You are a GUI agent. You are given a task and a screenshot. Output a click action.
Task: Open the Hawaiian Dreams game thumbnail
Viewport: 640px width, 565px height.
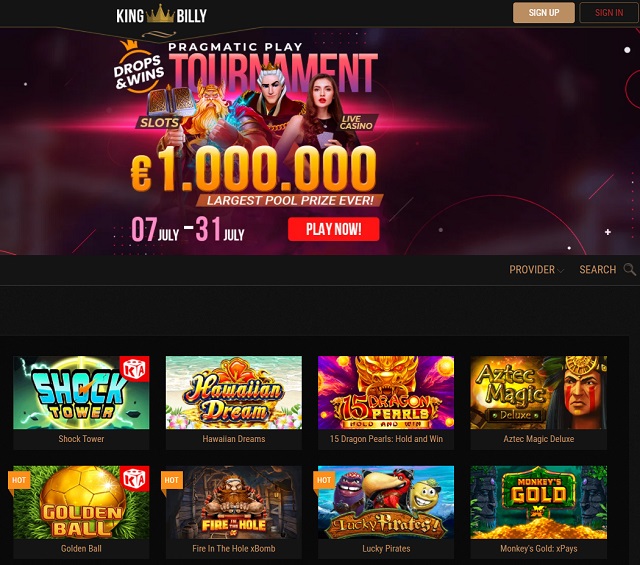234,392
